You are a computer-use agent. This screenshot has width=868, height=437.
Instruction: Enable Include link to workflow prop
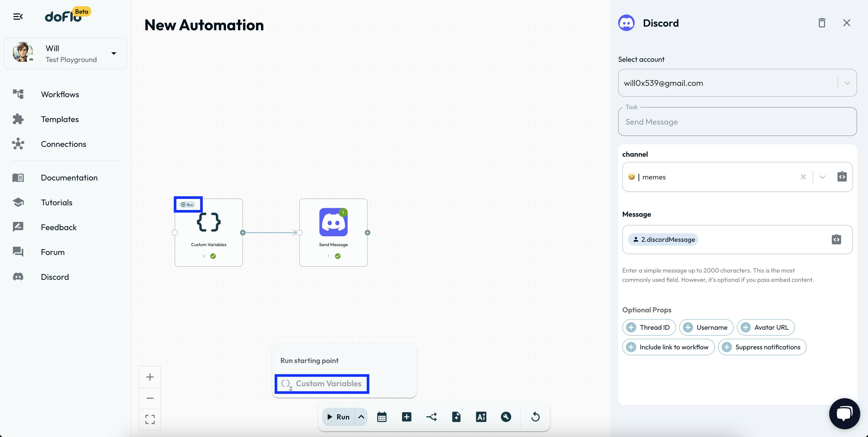tap(668, 347)
